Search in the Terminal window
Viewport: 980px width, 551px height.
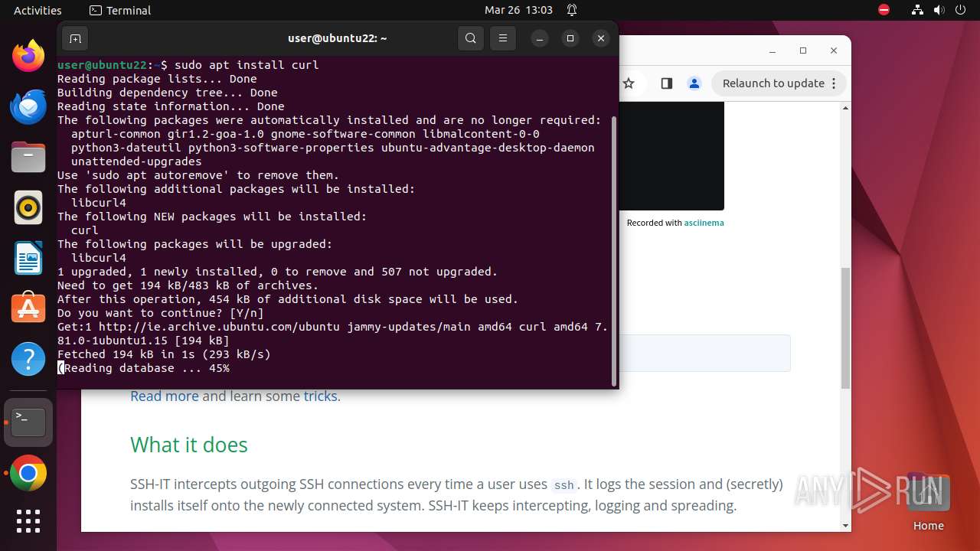coord(471,38)
